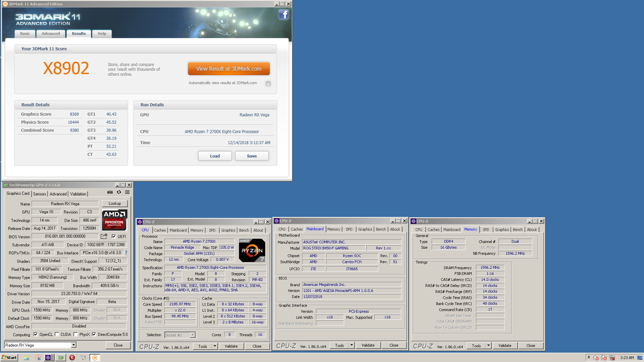Screen dimensions: 644x362
Task: Click View Result at 3DMark.com
Action: coord(229,69)
